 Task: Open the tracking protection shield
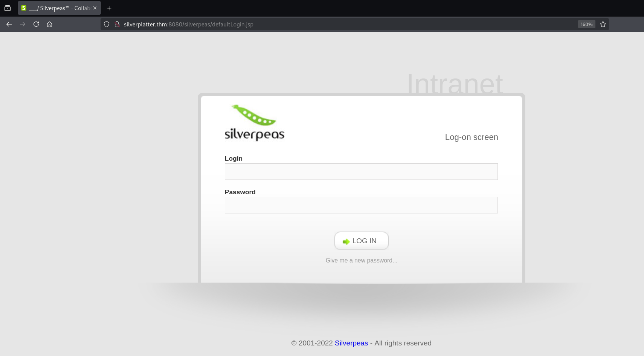pyautogui.click(x=107, y=24)
